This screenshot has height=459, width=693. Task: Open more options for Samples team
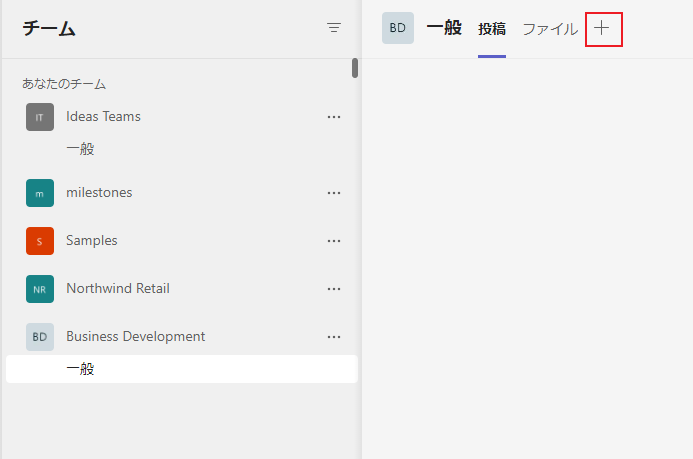(334, 241)
